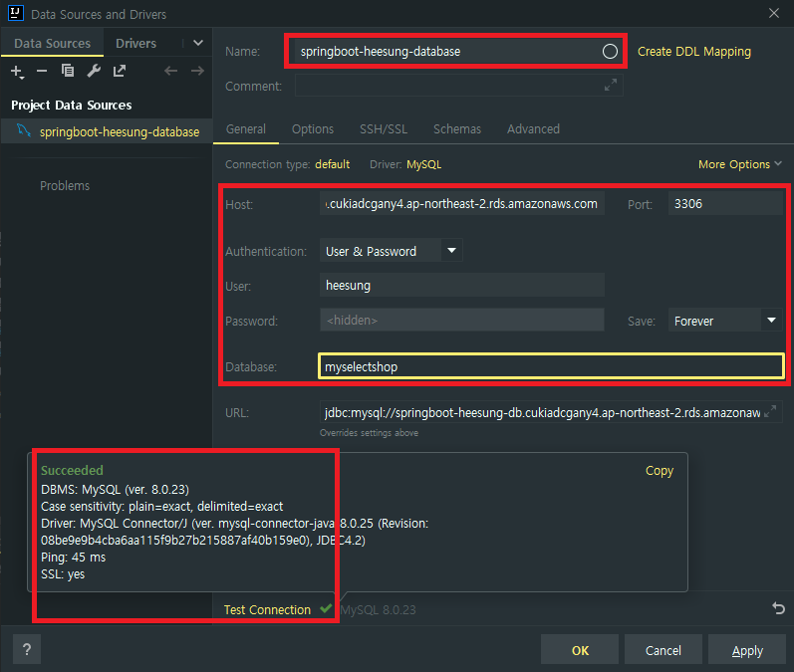The height and width of the screenshot is (672, 794).
Task: Expand the Comment field with arrows icon
Action: 611,85
